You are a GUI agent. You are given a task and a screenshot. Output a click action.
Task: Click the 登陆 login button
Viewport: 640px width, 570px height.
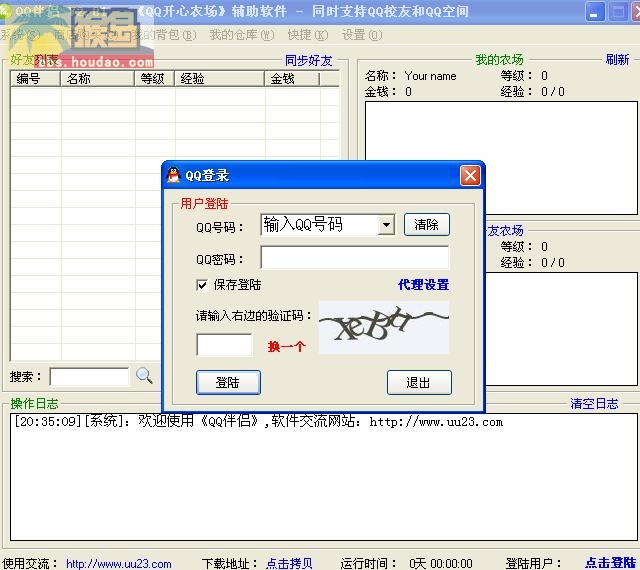pyautogui.click(x=228, y=383)
